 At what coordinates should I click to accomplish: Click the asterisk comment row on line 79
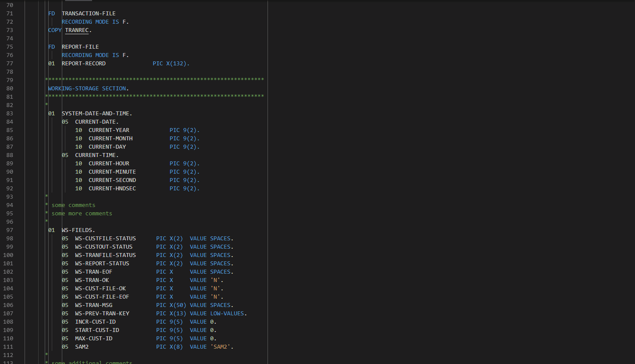(154, 80)
